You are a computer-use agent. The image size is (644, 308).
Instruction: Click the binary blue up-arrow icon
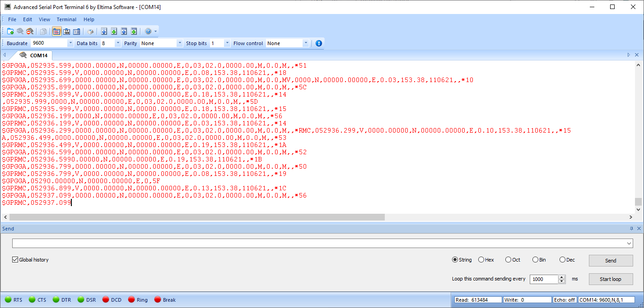[x=124, y=31]
